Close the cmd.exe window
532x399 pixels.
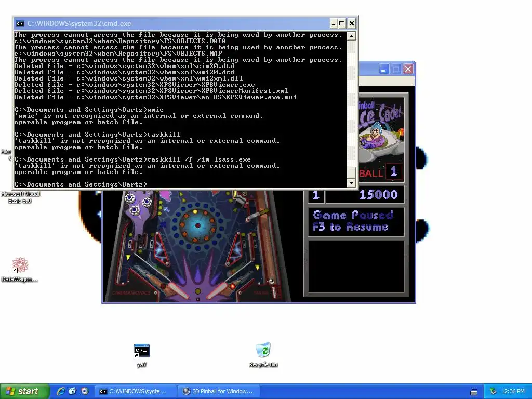coord(352,23)
